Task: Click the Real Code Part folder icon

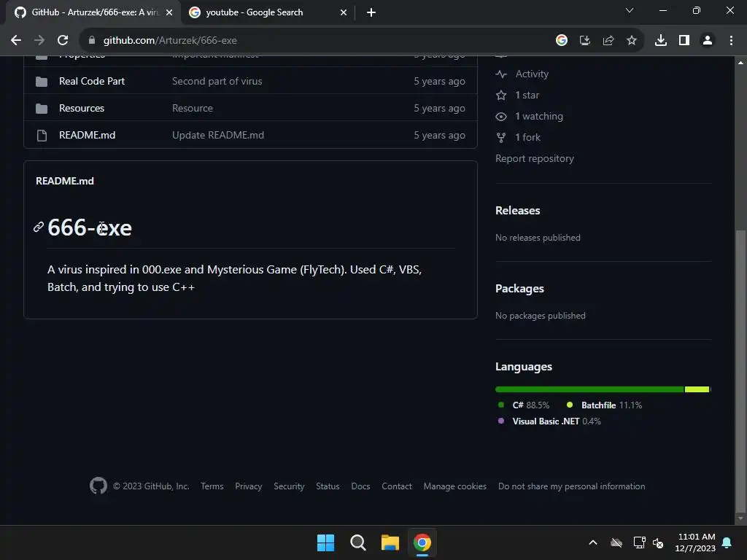Action: (x=42, y=82)
